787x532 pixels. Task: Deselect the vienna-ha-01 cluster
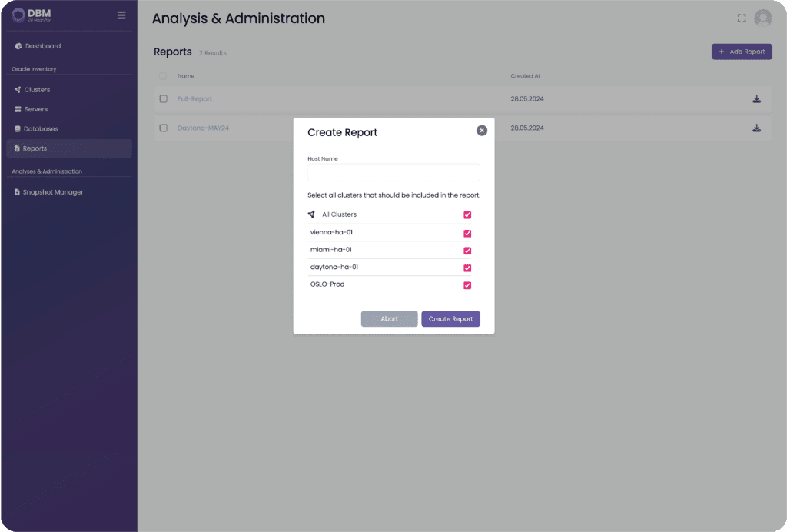coord(467,233)
